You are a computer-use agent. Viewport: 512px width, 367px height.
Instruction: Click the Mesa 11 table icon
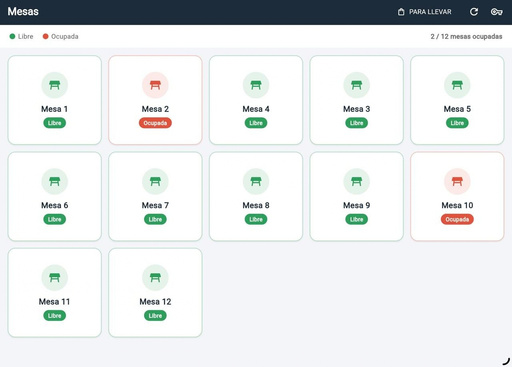point(55,278)
